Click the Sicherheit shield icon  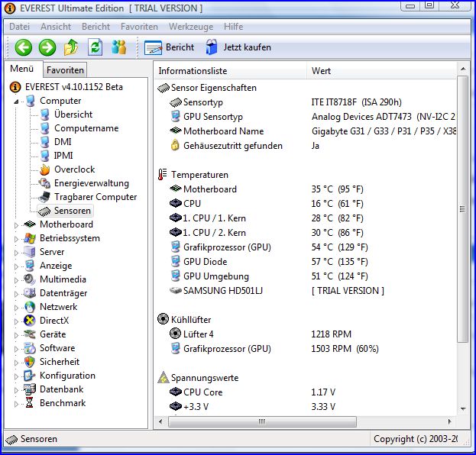(x=30, y=362)
